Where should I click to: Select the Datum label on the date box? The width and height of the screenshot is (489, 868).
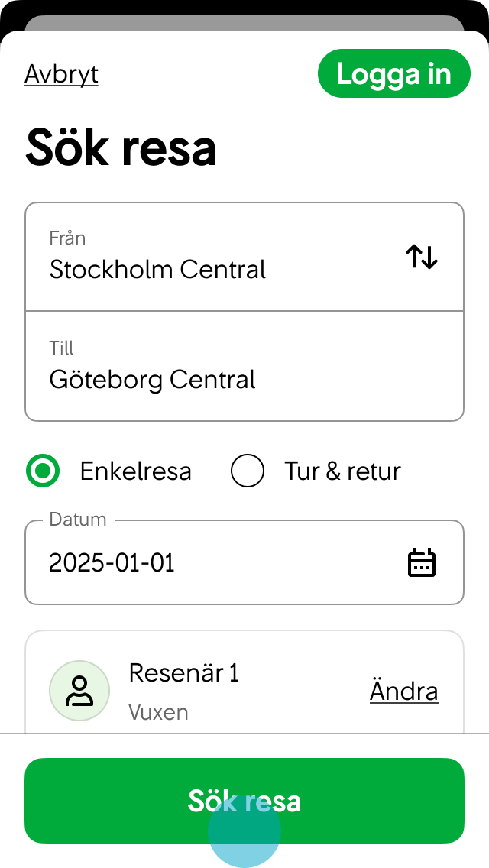[x=77, y=519]
